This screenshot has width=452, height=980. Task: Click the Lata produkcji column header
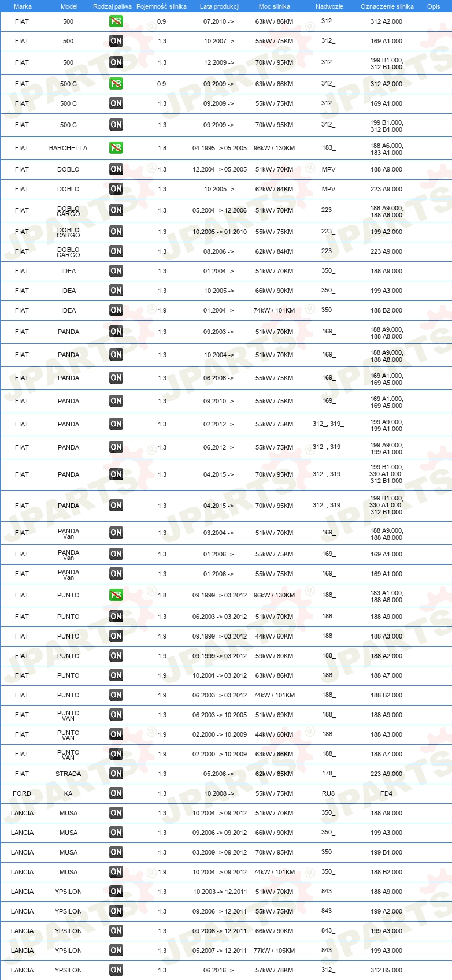220,6
